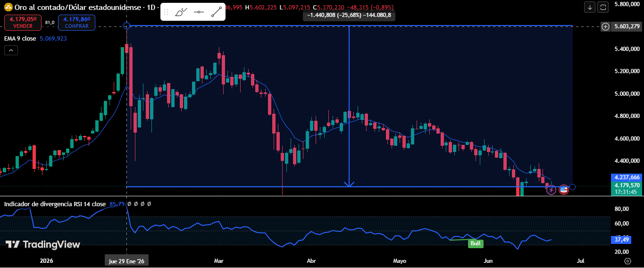The height and width of the screenshot is (268, 644).
Task: Click the measurement tooltip showing −25,68%
Action: point(349,15)
